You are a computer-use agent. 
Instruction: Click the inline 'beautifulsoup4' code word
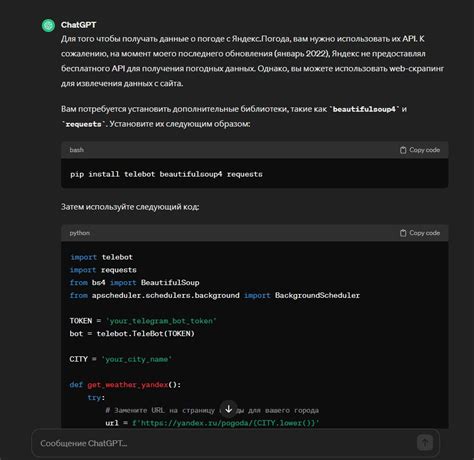click(364, 109)
